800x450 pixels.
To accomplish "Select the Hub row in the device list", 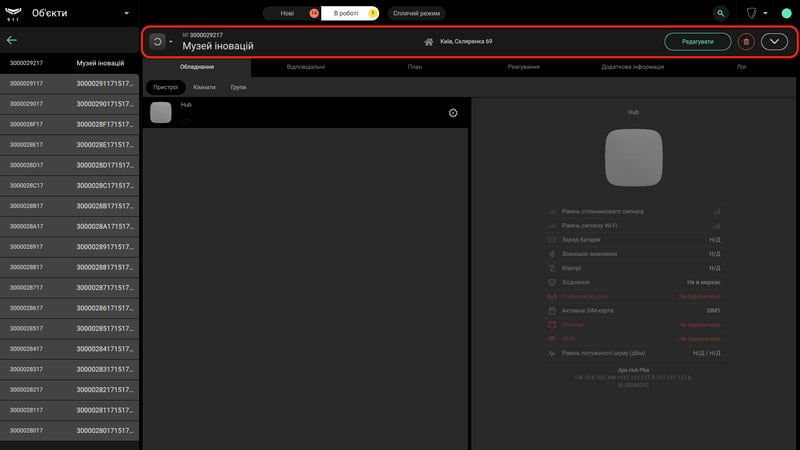I will coord(305,113).
